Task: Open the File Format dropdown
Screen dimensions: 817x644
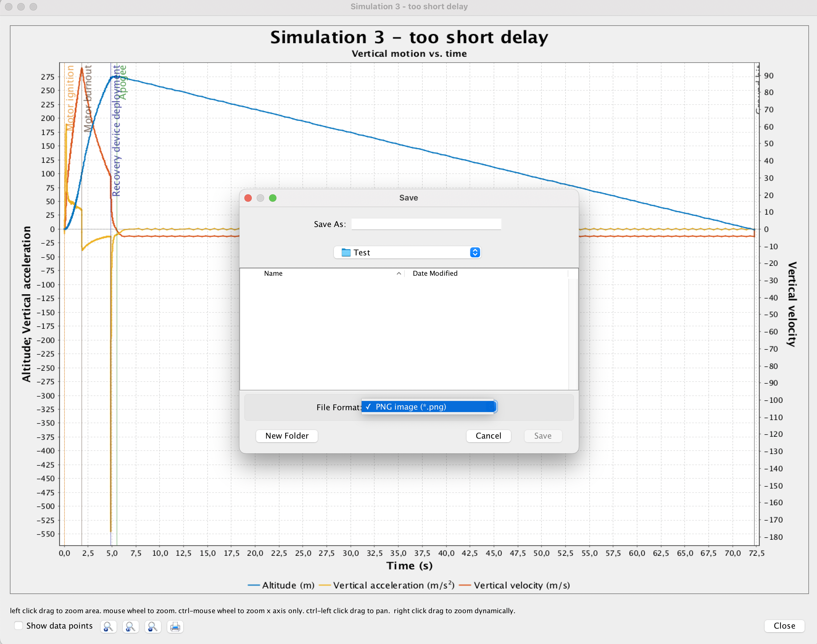Action: pyautogui.click(x=429, y=407)
